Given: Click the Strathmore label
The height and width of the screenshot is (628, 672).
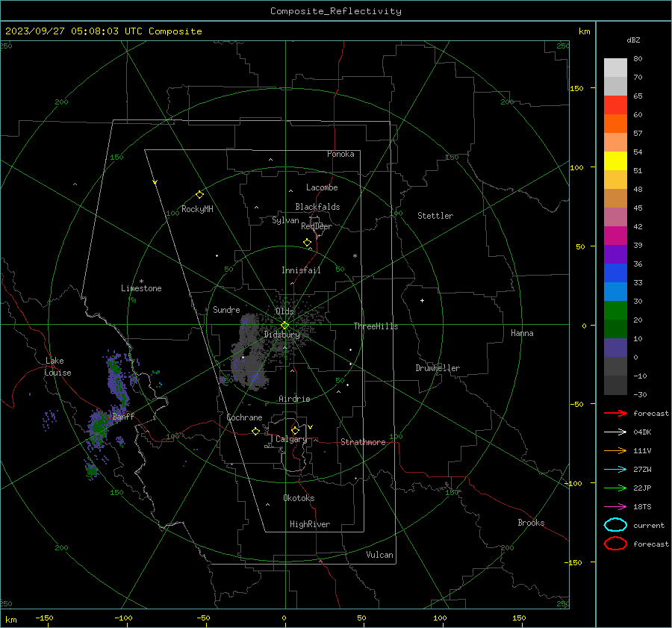Looking at the screenshot, I should click(363, 442).
